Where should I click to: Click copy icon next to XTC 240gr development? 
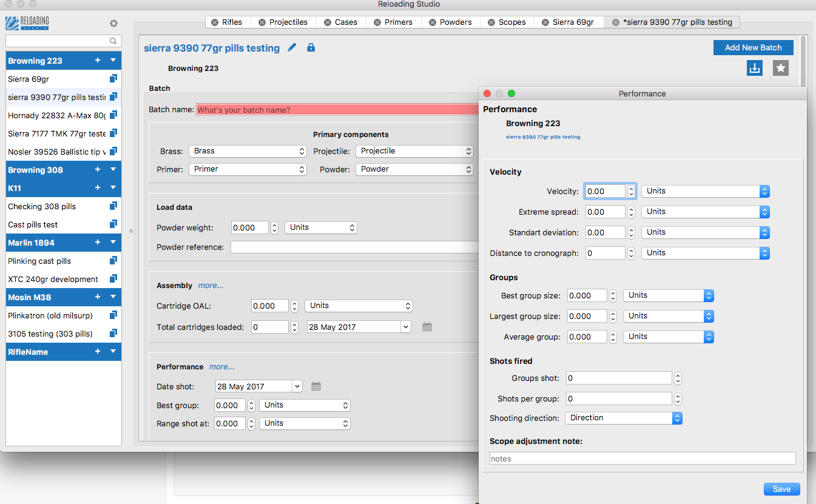[113, 279]
